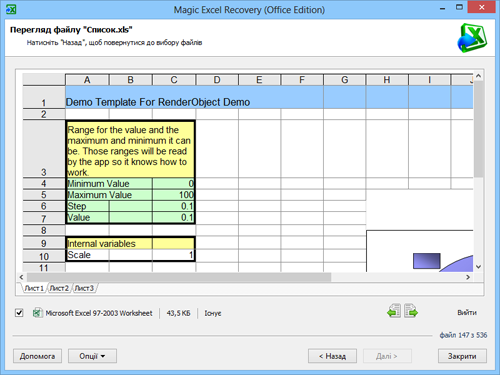The height and width of the screenshot is (375, 500).
Task: Go to previous file with green left arrow icon
Action: click(394, 311)
